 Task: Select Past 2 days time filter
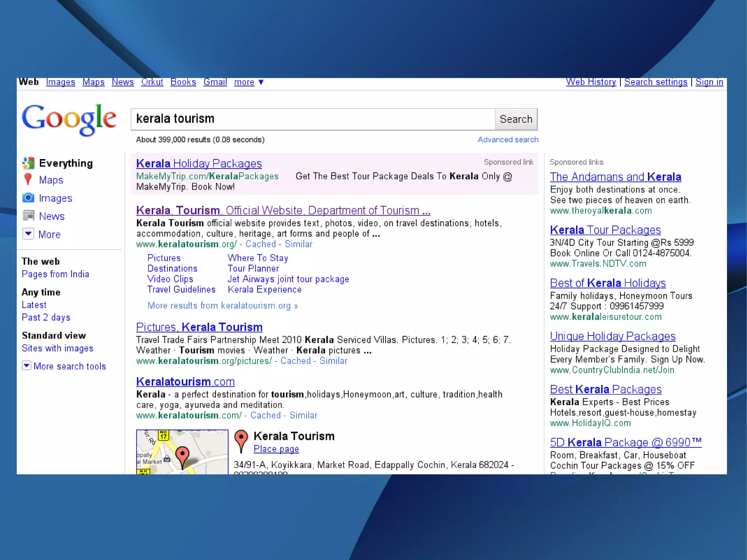46,317
